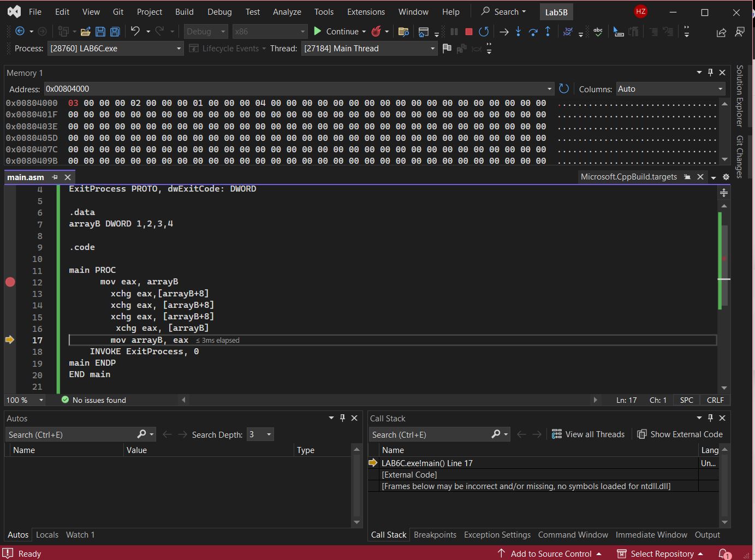Toggle pin on the main.asm tab
The height and width of the screenshot is (560, 755).
pos(55,177)
